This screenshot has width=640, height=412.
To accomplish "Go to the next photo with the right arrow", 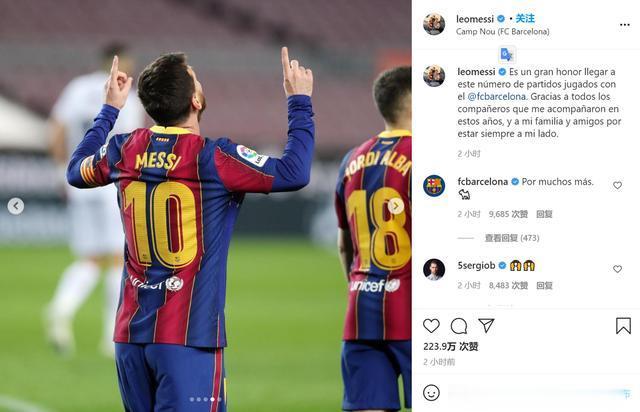I will pos(396,206).
